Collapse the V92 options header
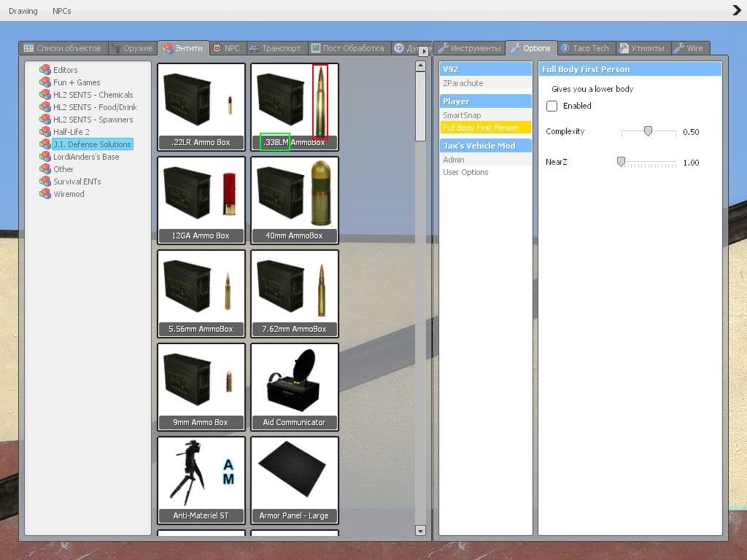This screenshot has height=560, width=747. point(485,69)
